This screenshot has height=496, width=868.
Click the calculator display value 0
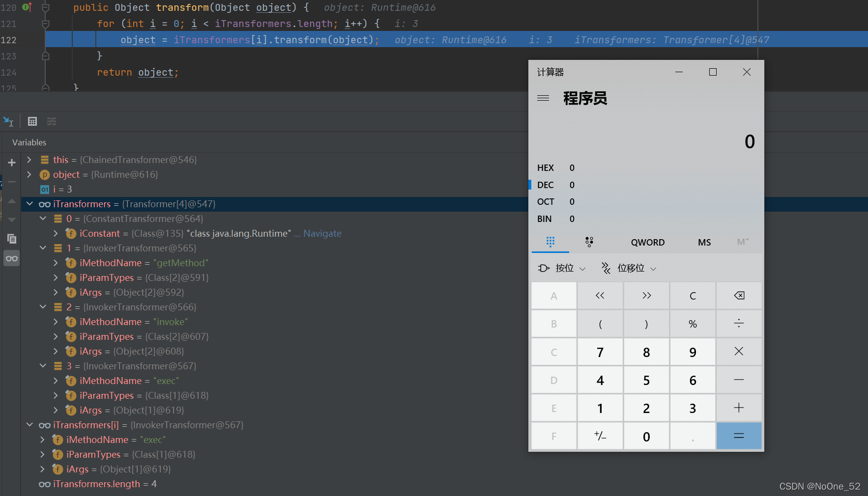click(750, 141)
